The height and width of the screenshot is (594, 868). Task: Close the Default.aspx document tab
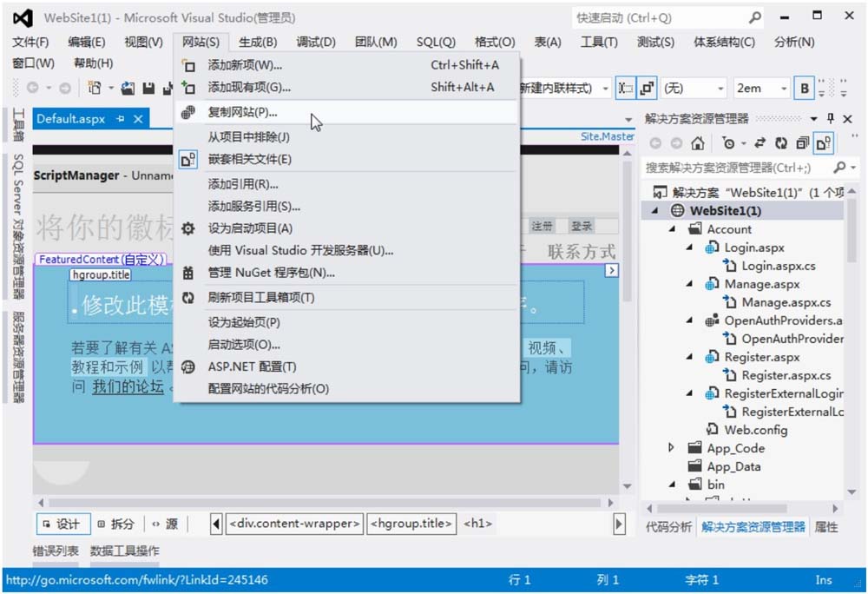pyautogui.click(x=138, y=119)
